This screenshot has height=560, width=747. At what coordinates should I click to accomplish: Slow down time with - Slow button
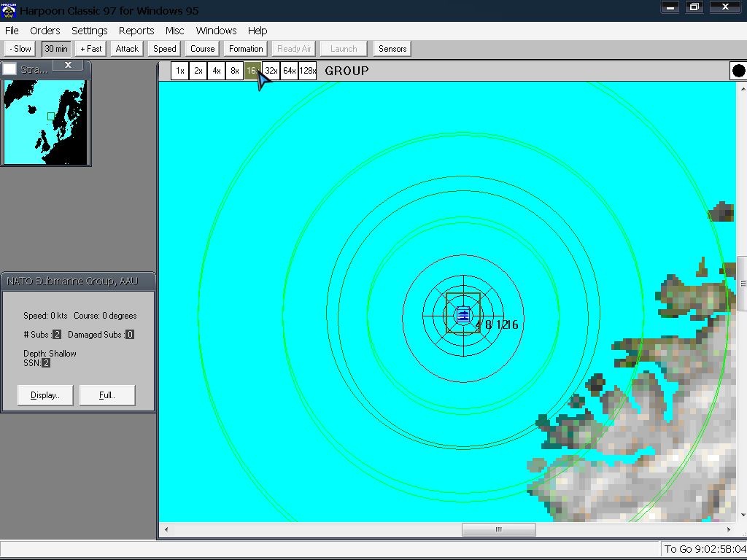(x=20, y=49)
